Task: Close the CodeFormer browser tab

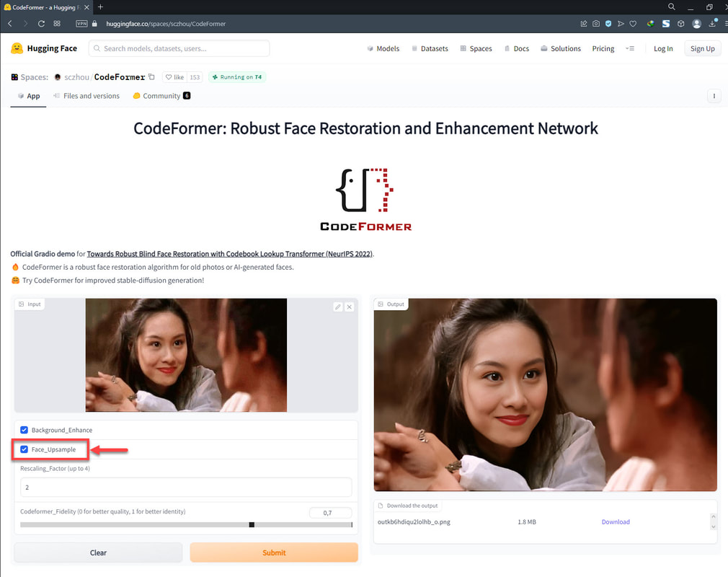Action: tap(86, 7)
